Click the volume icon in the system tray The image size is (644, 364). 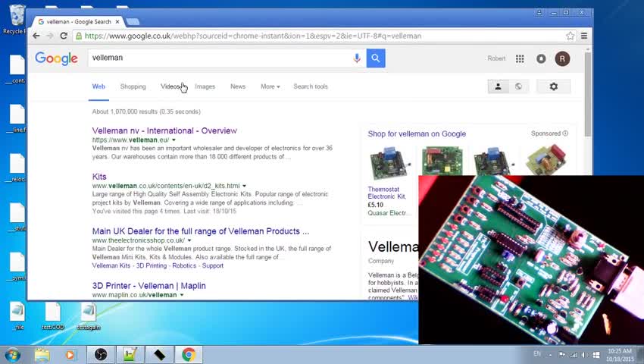(584, 355)
